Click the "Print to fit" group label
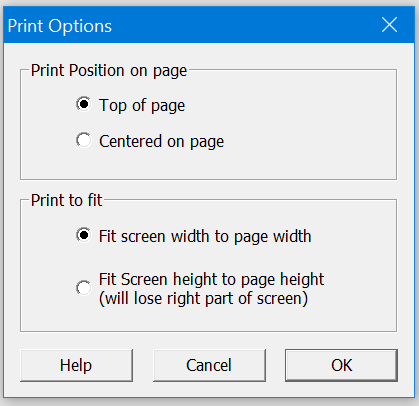Viewport: 419px width, 406px height. (x=67, y=200)
